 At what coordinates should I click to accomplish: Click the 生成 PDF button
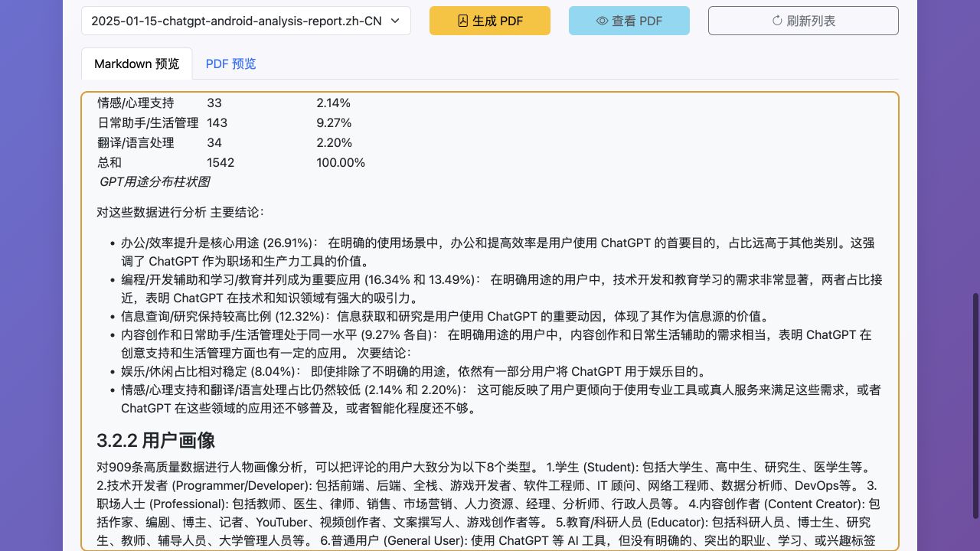490,21
